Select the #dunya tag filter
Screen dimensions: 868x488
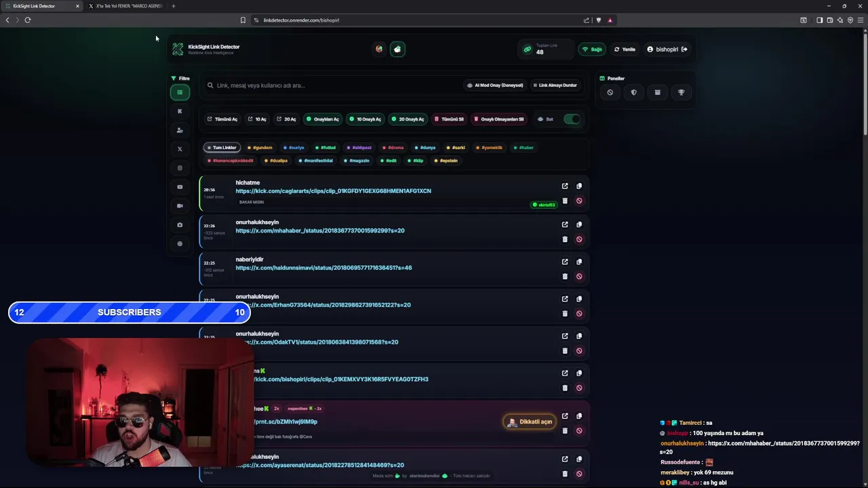point(425,148)
